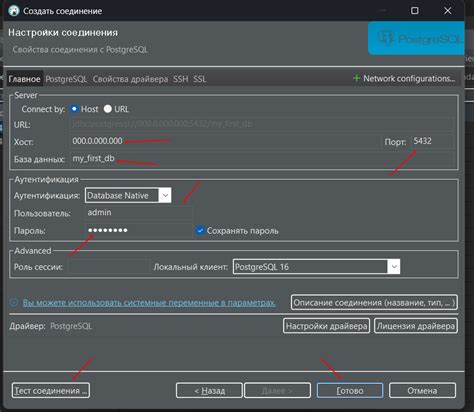Click the DBeaver app icon in title bar
The image size is (474, 412).
coord(14,11)
